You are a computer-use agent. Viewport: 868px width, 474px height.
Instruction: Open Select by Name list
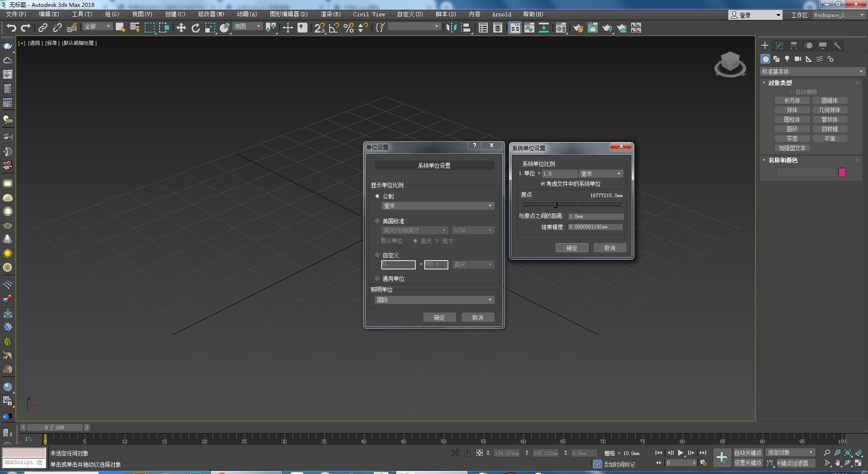click(135, 28)
